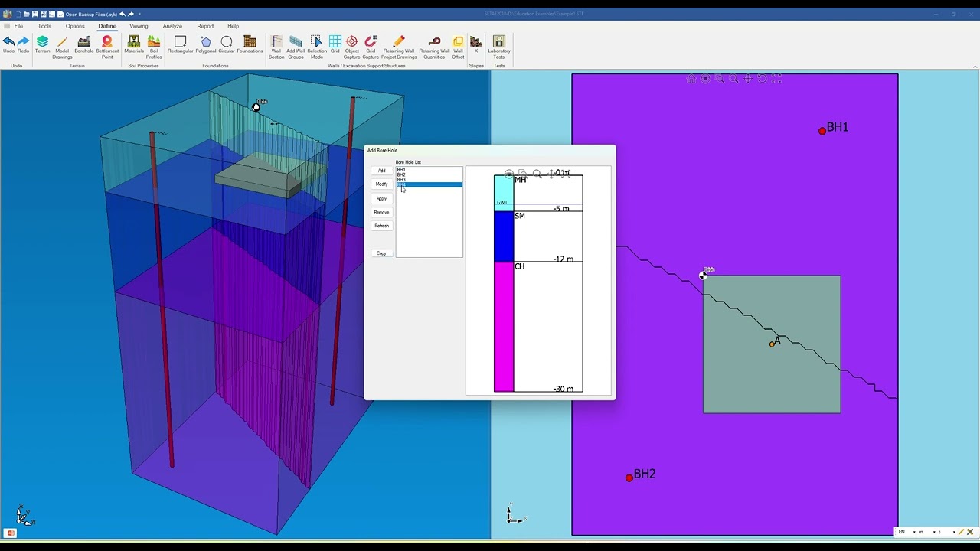Switch to the Options tab
The image size is (980, 551).
point(75,26)
